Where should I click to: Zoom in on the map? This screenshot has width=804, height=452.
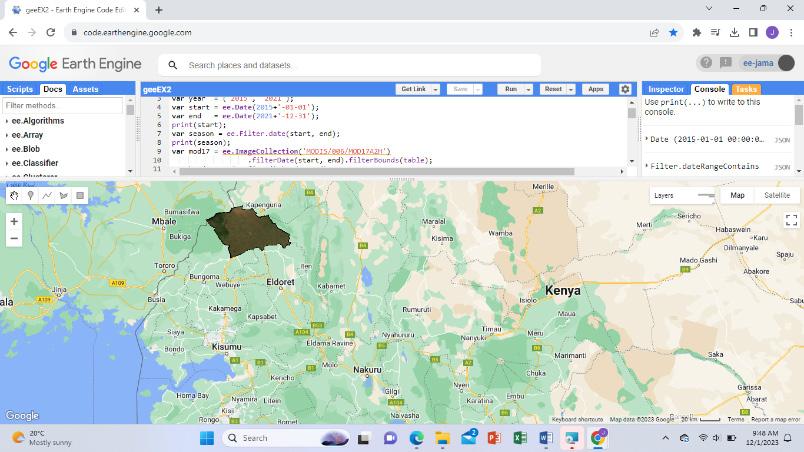coord(14,221)
